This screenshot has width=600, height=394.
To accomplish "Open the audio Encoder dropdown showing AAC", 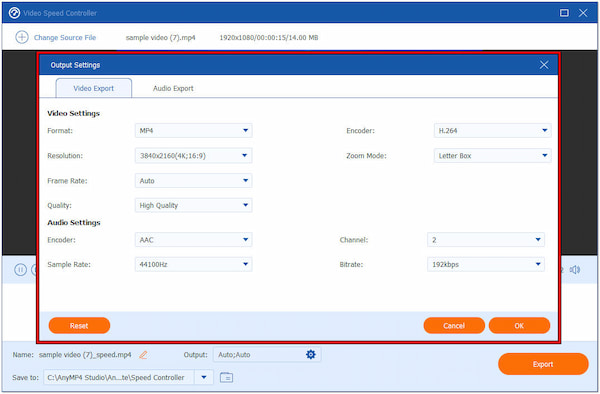I will [194, 240].
